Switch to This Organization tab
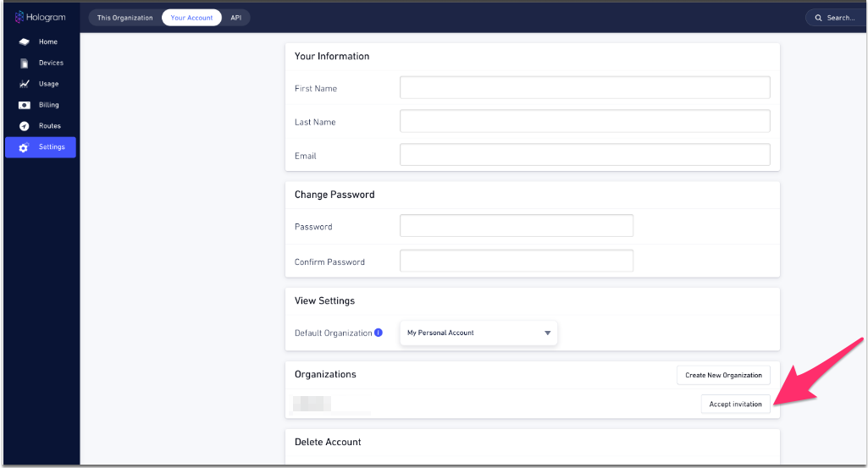Viewport: 868px width, 468px height. coord(125,18)
